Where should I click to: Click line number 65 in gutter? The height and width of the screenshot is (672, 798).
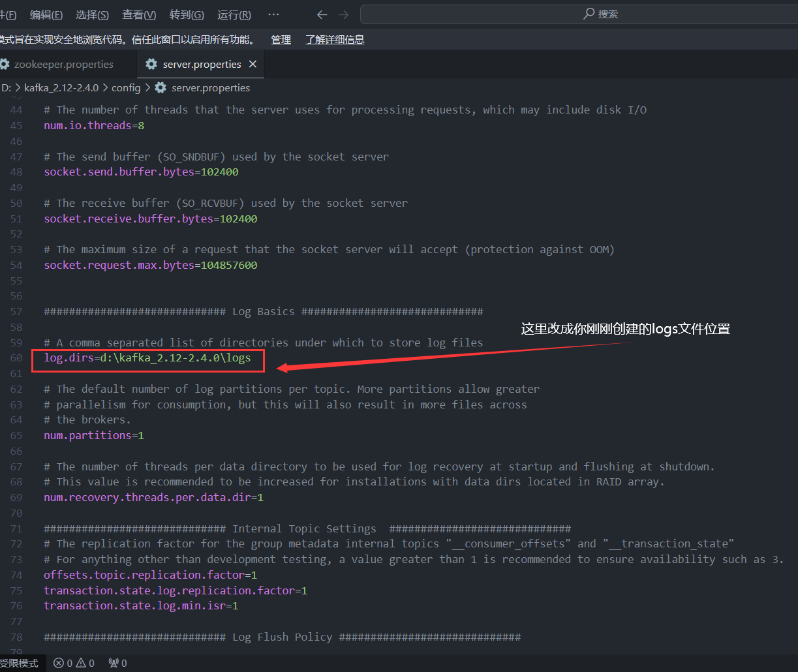(x=16, y=436)
